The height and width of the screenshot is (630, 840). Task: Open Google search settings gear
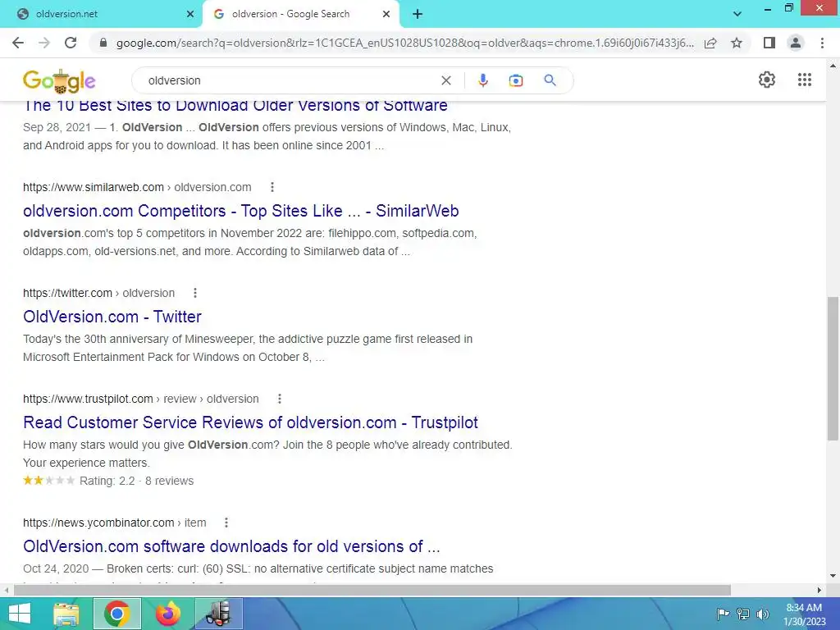coord(767,80)
